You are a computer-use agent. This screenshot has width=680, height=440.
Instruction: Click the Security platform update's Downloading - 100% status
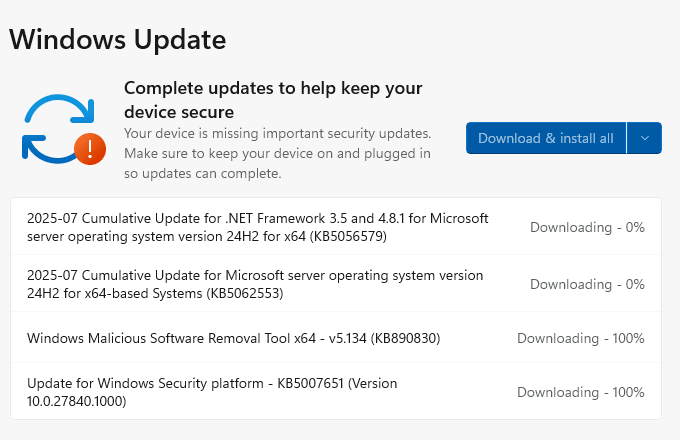580,393
